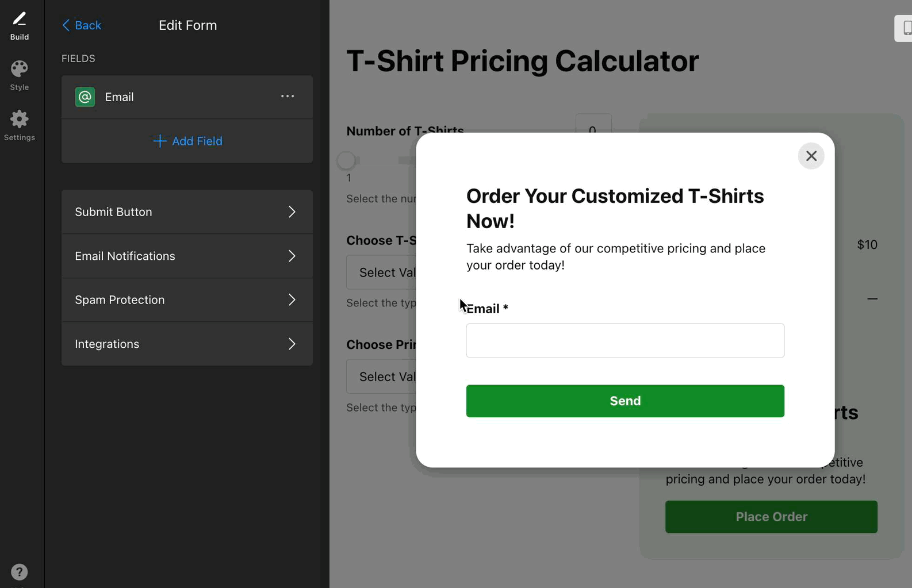The width and height of the screenshot is (912, 588).
Task: Open the Integrations section
Action: pos(187,344)
